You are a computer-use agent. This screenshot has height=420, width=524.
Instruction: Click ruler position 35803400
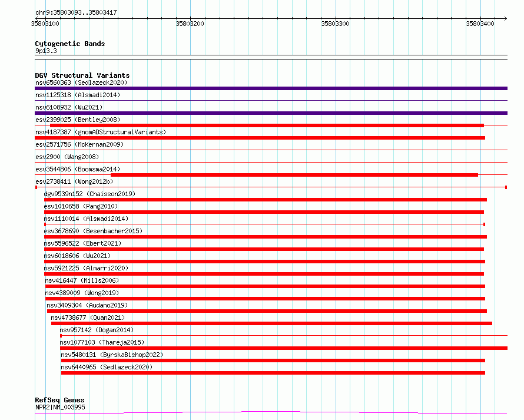pos(480,24)
